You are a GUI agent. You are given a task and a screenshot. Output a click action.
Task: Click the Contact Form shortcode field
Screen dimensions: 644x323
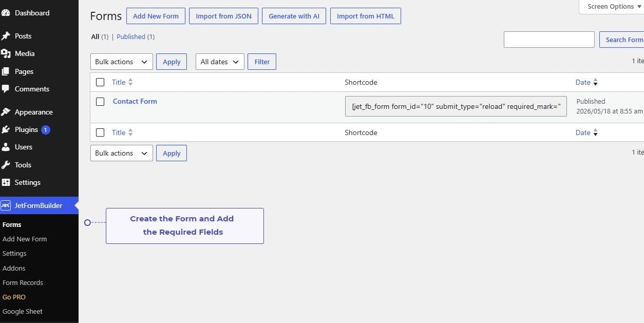point(456,106)
